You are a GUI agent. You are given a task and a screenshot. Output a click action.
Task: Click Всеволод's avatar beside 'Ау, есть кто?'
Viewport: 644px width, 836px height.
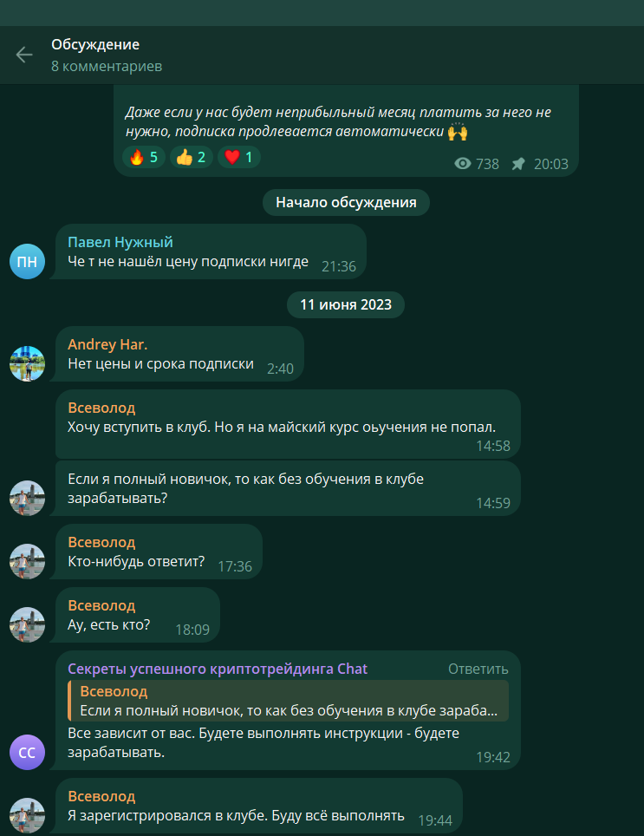click(27, 625)
